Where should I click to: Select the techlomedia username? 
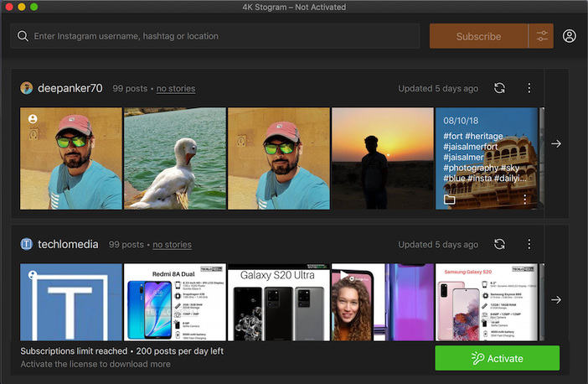(x=68, y=244)
